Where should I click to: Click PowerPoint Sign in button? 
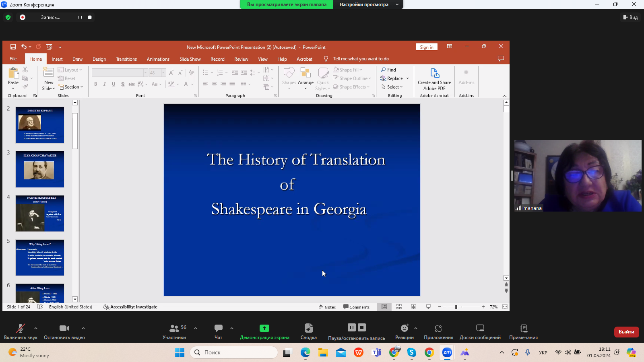point(427,47)
